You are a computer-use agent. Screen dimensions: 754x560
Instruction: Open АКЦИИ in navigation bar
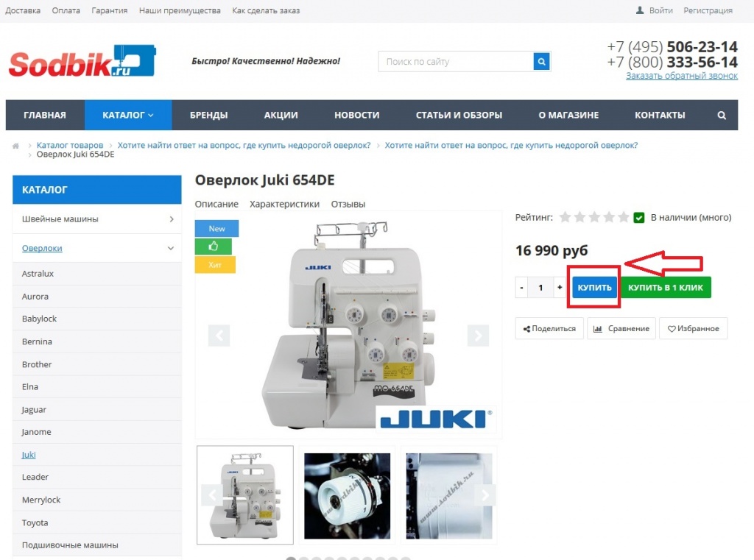pos(281,116)
